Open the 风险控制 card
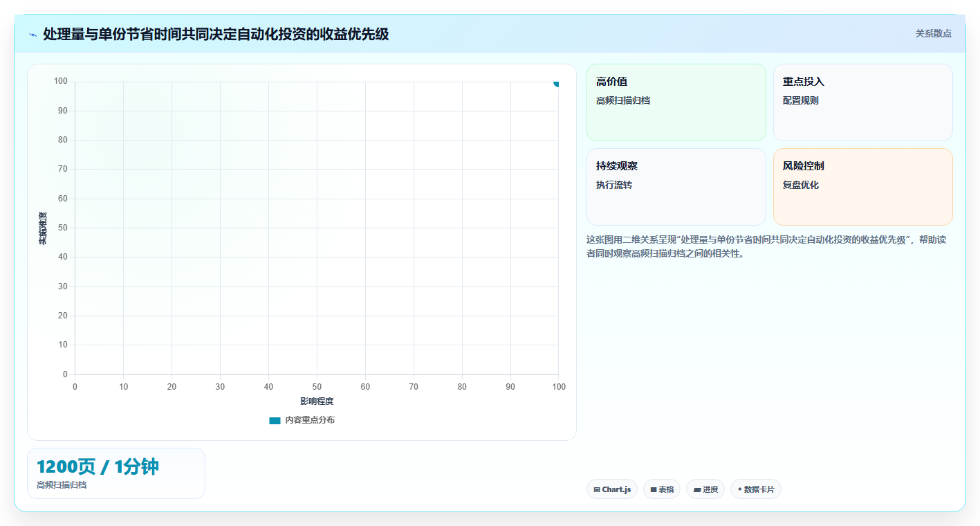The height and width of the screenshot is (526, 980). pos(862,187)
